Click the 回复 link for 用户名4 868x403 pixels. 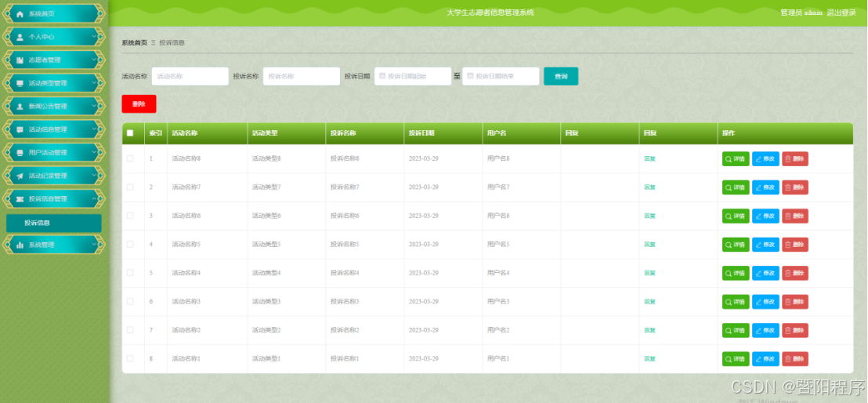(649, 273)
